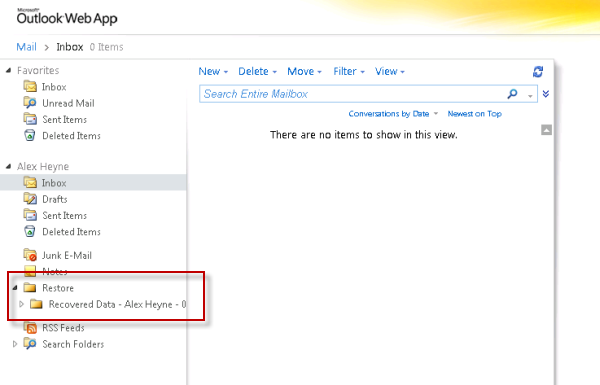Expand Search Folders
Screen dimensions: 600x385
tap(15, 344)
